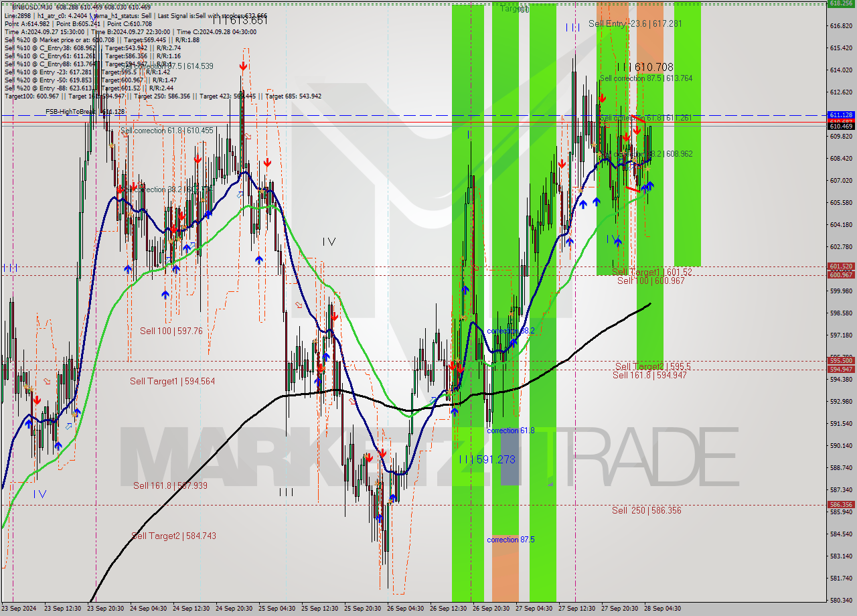Click the 'I I I 591.273' wave label
The image size is (857, 616).
click(x=487, y=459)
